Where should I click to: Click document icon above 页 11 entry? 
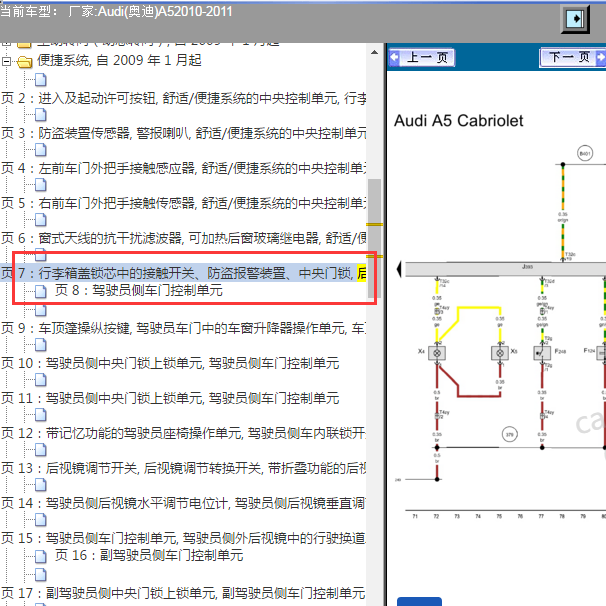(41, 380)
